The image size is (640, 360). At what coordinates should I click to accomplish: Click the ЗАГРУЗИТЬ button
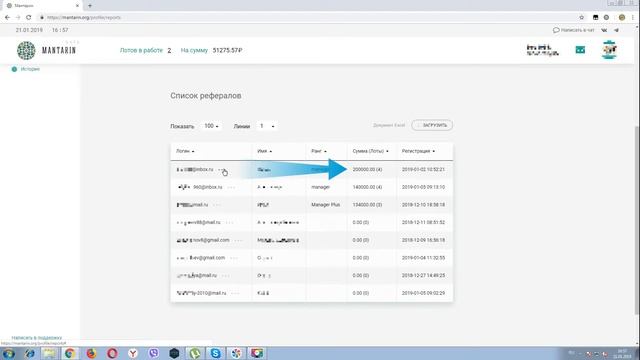point(432,125)
